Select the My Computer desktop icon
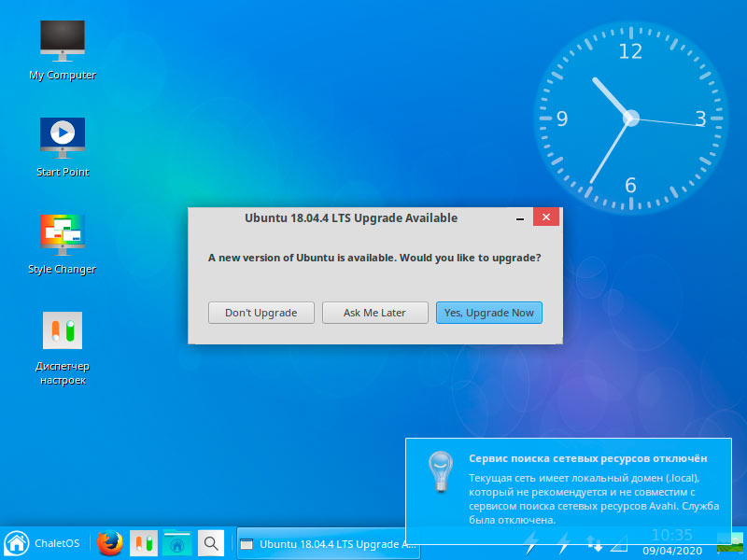Image resolution: width=747 pixels, height=560 pixels. [63, 50]
